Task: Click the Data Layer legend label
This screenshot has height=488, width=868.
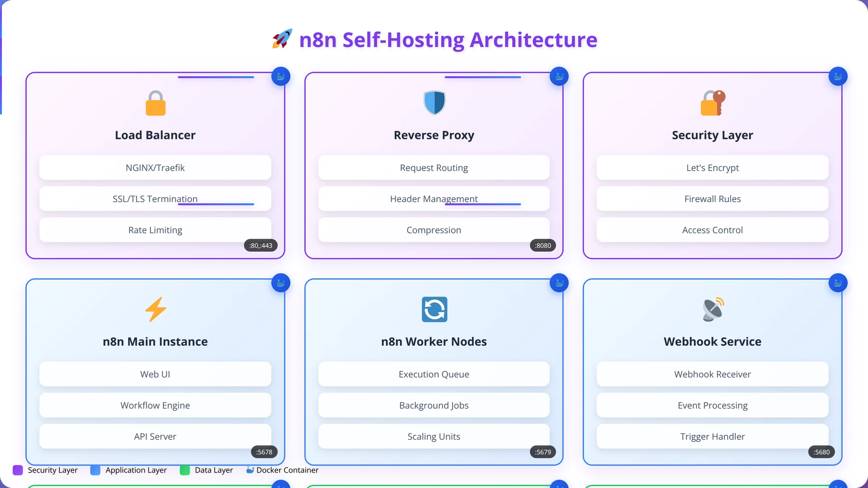Action: click(214, 470)
